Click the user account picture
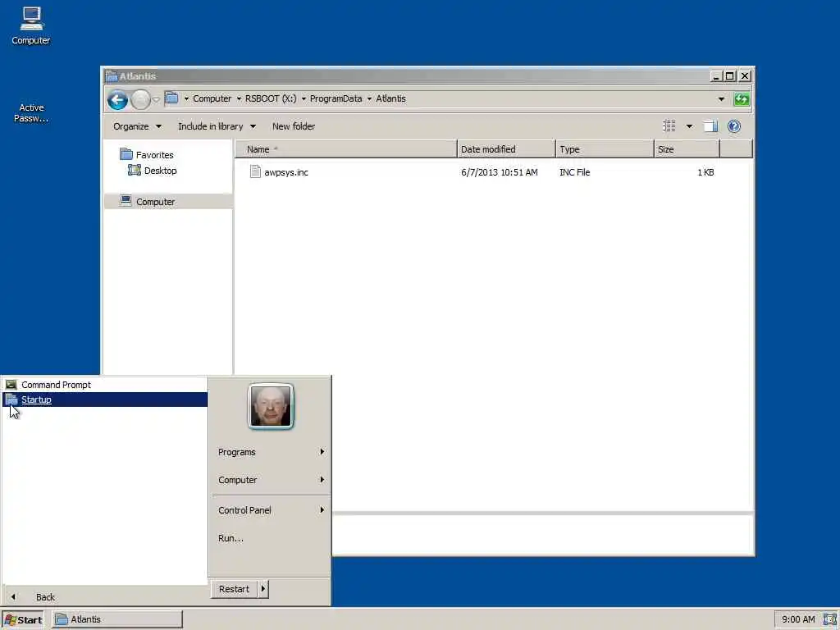Screen dimensions: 840x630 [x=271, y=406]
